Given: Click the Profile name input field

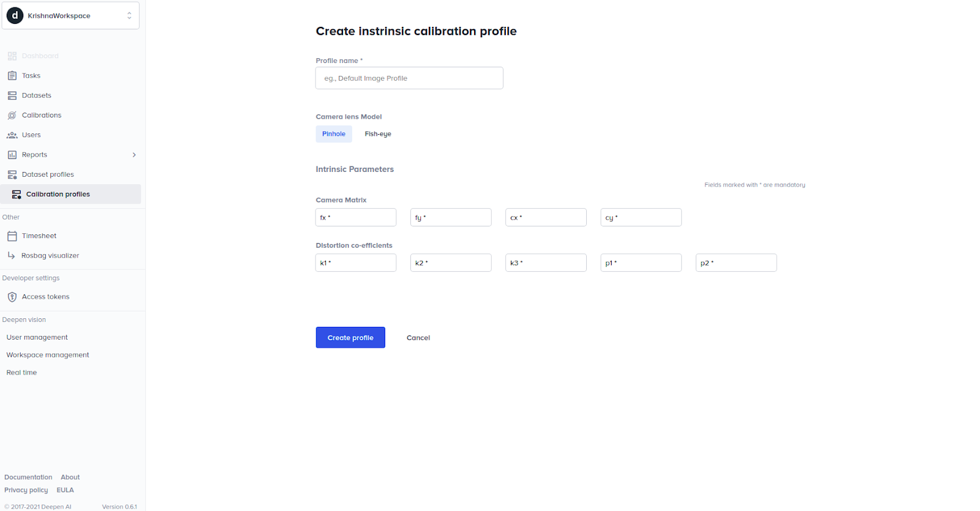Looking at the screenshot, I should [x=409, y=78].
